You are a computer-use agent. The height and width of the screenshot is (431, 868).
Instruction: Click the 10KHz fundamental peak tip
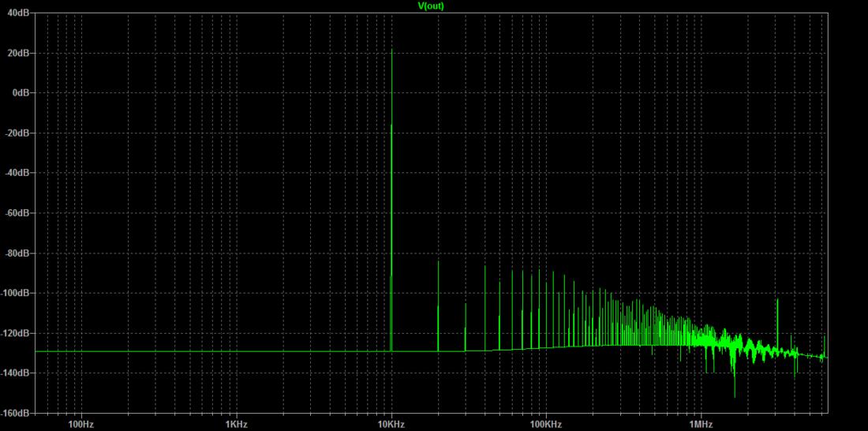(x=392, y=50)
